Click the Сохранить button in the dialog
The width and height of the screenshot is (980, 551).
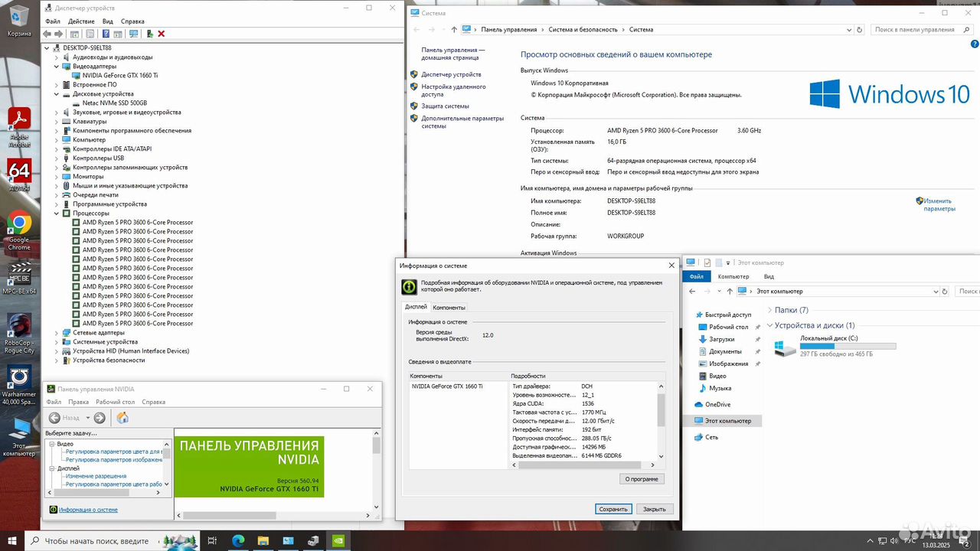point(613,509)
